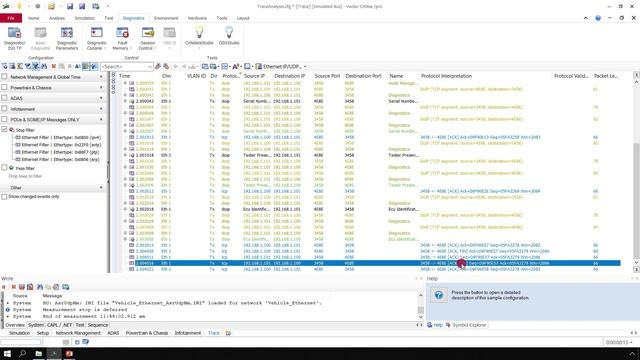This screenshot has height=360, width=640.
Task: Toggle Network Management & Global Time checkbox
Action: 4,77
